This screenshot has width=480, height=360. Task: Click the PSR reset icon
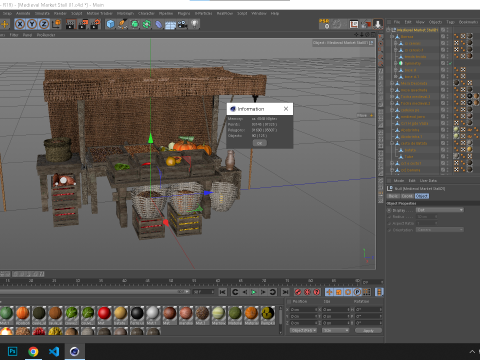point(325,23)
